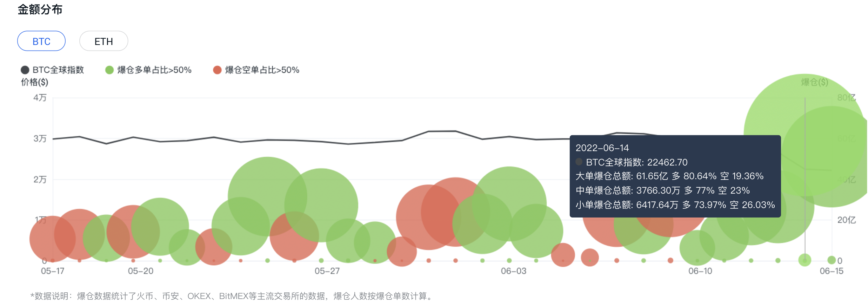868x305 pixels.
Task: Click the 数据说明 footnote text
Action: tap(232, 296)
